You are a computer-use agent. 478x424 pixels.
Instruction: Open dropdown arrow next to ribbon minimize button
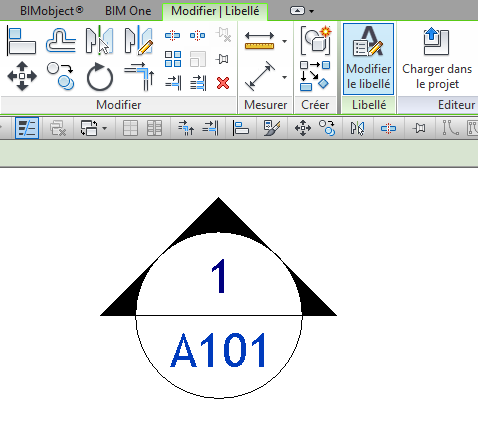coord(311,11)
